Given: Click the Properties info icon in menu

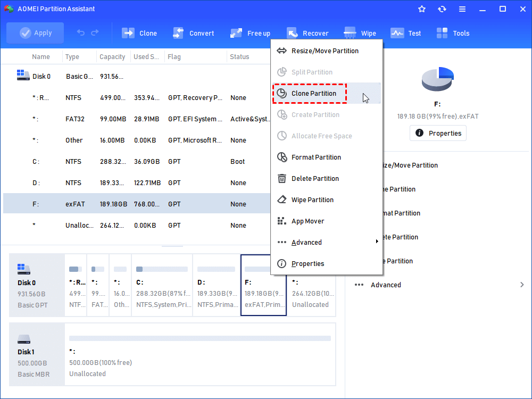Looking at the screenshot, I should click(x=281, y=264).
